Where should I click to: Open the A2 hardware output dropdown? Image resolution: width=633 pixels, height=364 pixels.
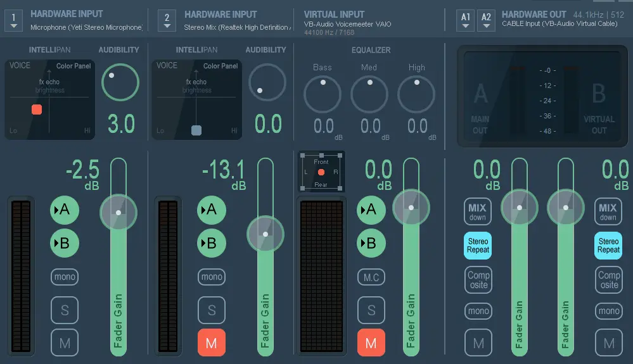coord(486,20)
